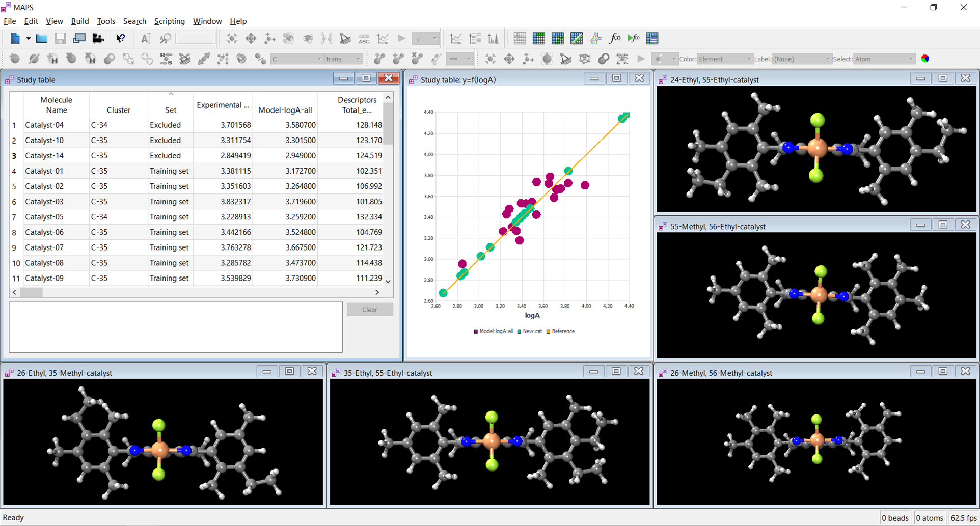Open the Label (None) dropdown
This screenshot has width=980, height=526.
coord(802,59)
